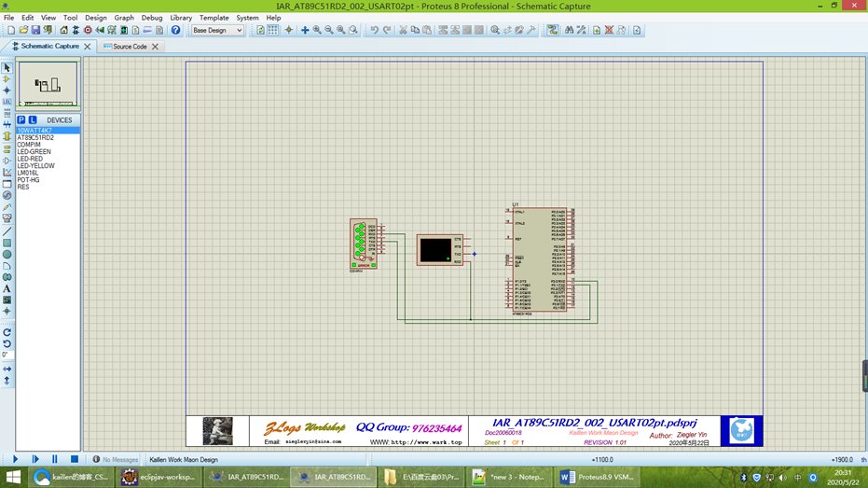Zoom in using the magnifier plus icon
This screenshot has width=868, height=488.
point(317,30)
